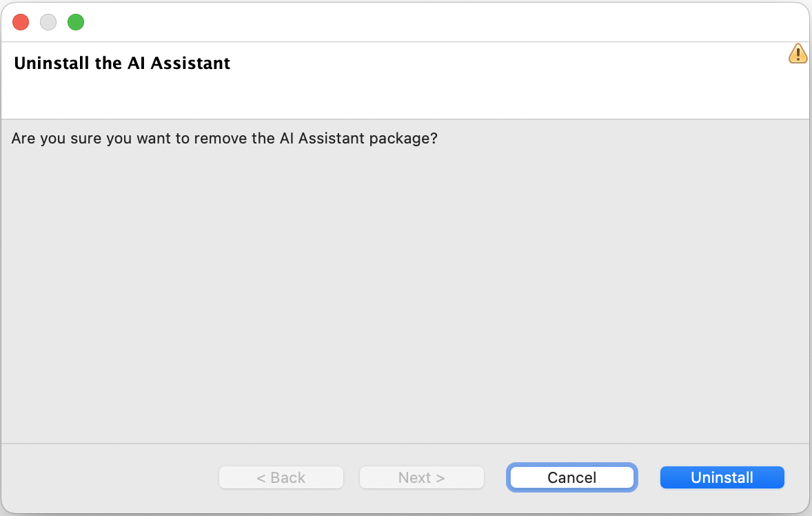Cancel the AI Assistant removal
Screen dimensions: 812x516
(571, 477)
